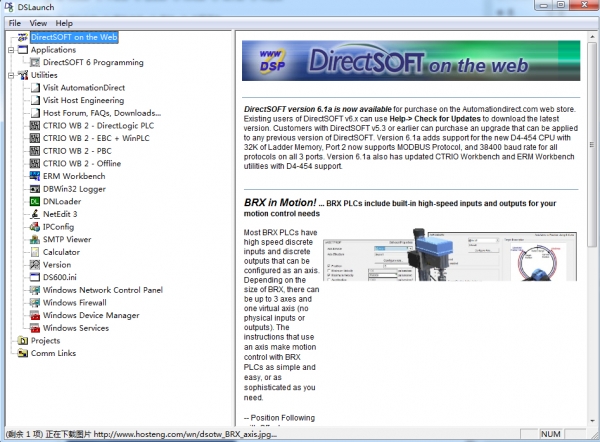Launch DirectSOFT 6 Programming
The height and width of the screenshot is (442, 600).
[x=93, y=62]
